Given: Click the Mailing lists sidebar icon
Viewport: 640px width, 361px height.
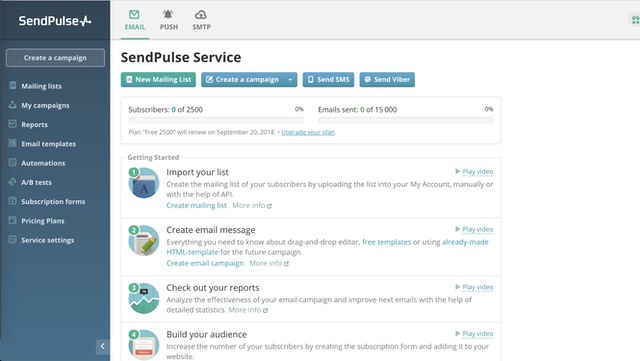Looking at the screenshot, I should (x=13, y=85).
